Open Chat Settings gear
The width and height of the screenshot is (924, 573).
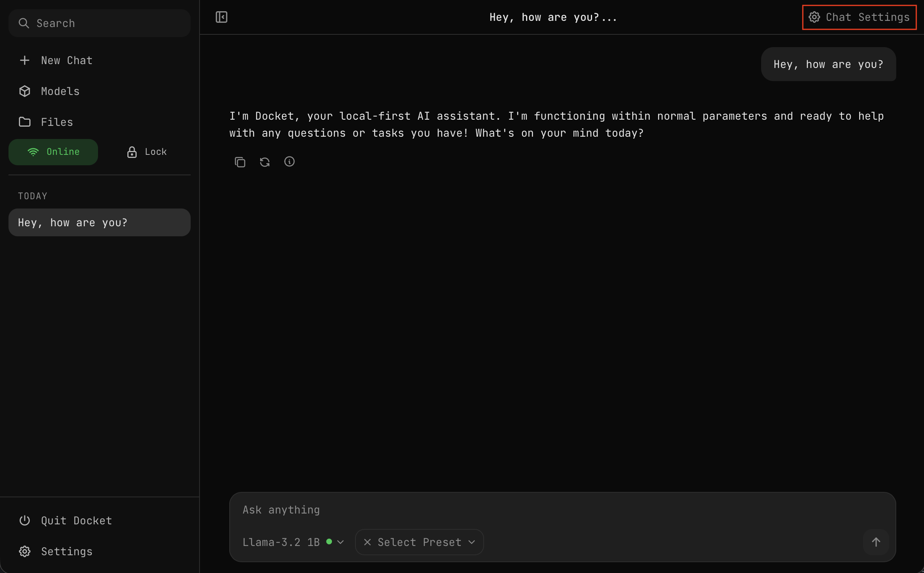click(859, 17)
